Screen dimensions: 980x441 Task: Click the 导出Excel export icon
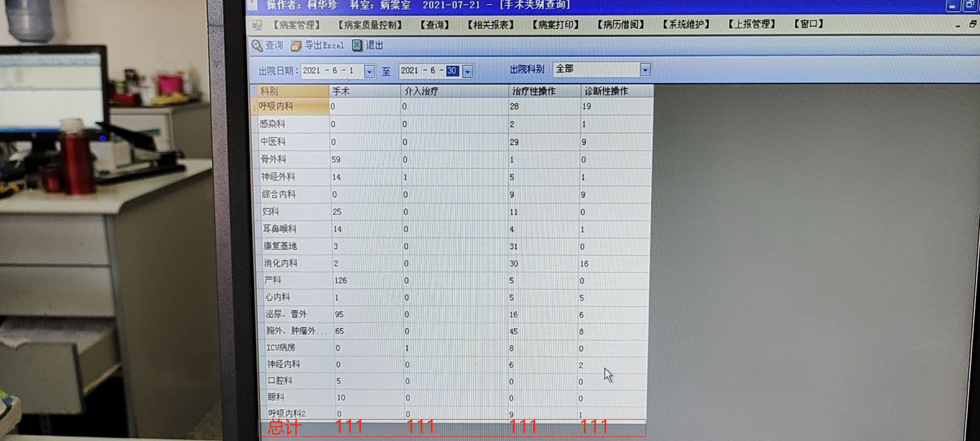pyautogui.click(x=296, y=46)
